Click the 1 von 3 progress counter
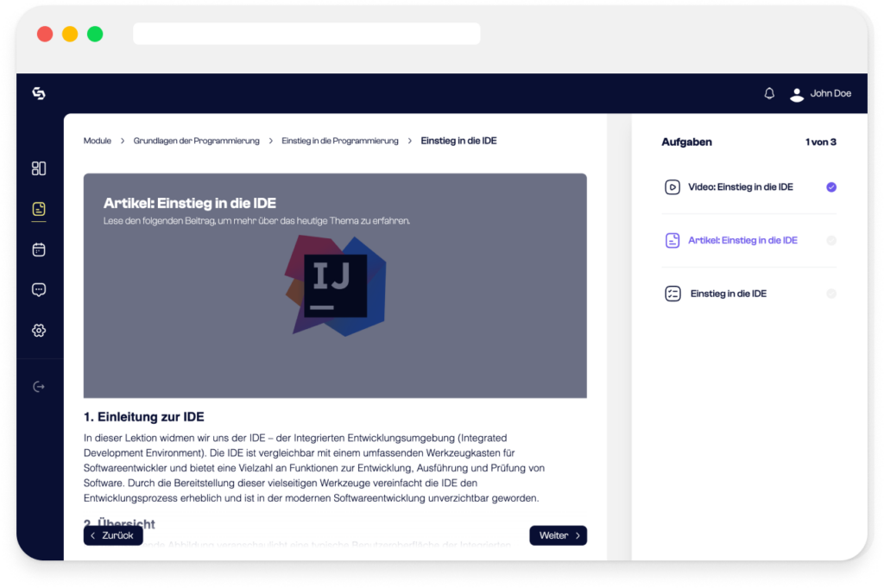The height and width of the screenshot is (588, 884). 820,142
